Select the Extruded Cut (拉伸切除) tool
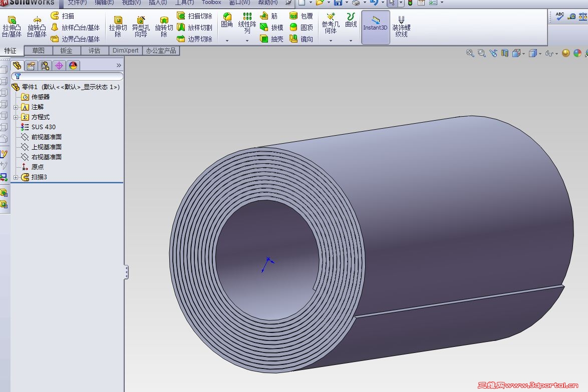The width and height of the screenshot is (588, 392). 118,26
